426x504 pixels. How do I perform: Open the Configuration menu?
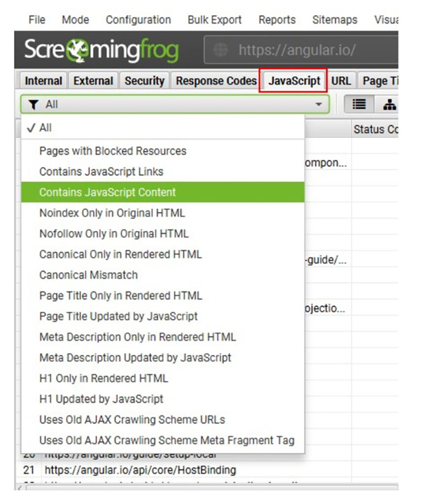click(138, 20)
